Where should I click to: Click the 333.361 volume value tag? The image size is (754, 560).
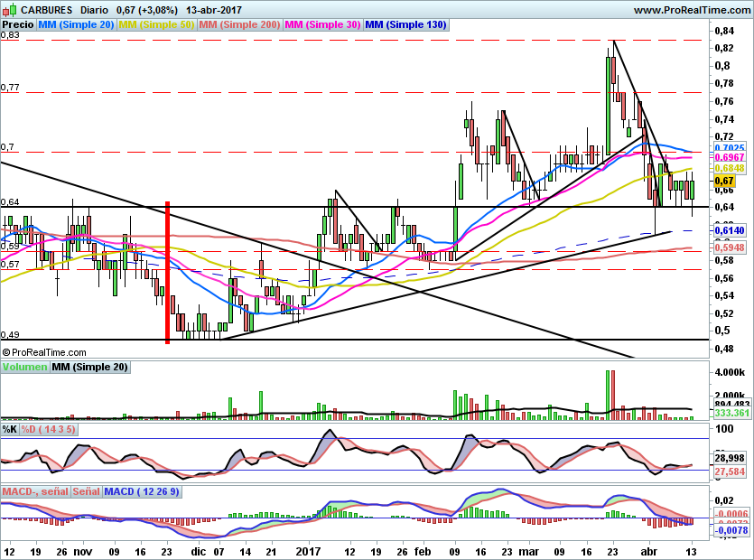[728, 413]
